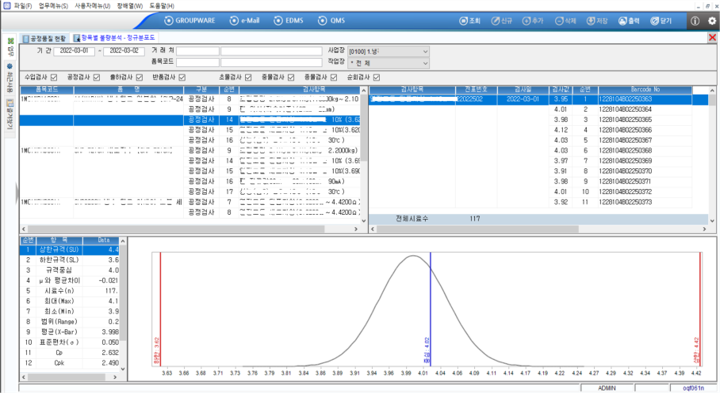Toggle the 수입검사 checkbox
This screenshot has height=393, width=720.
54,77
